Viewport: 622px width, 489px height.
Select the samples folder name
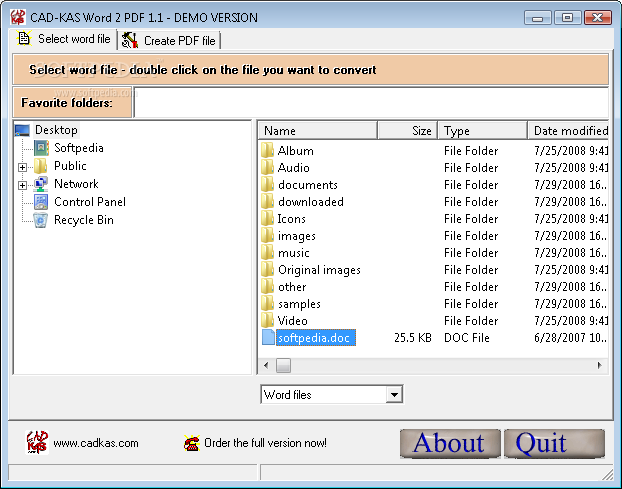(299, 304)
